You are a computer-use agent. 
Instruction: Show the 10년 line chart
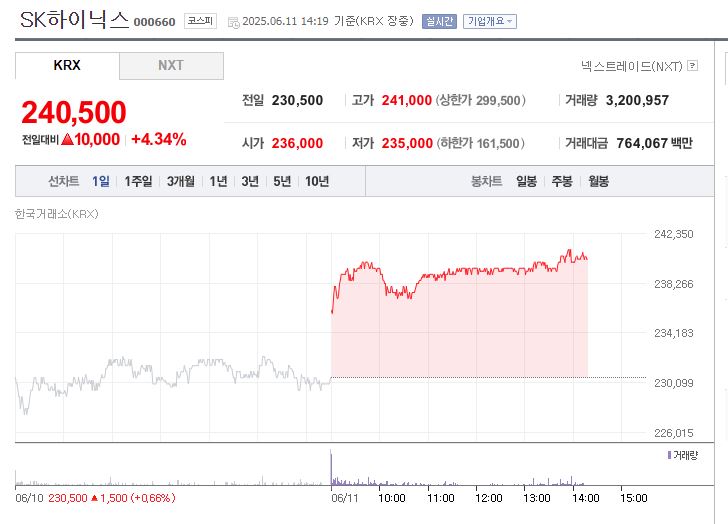317,181
